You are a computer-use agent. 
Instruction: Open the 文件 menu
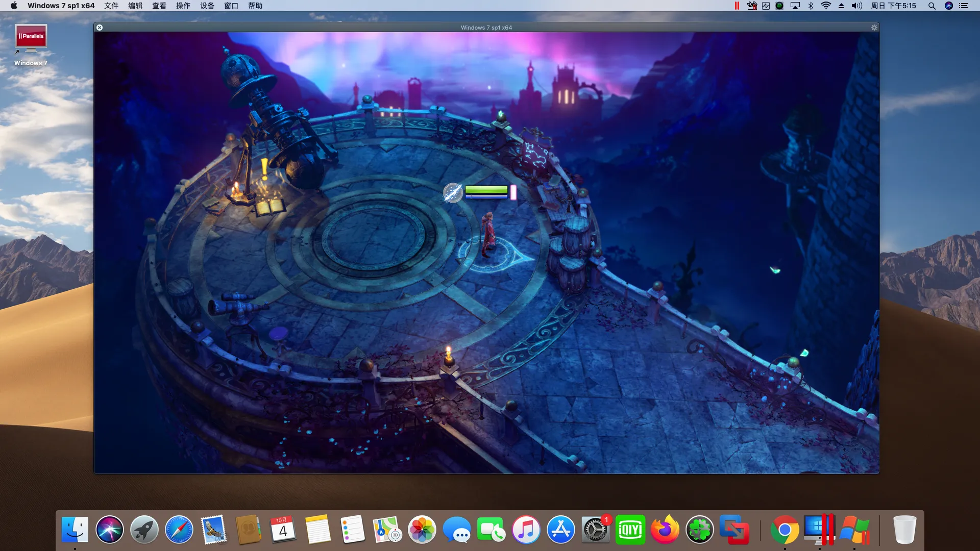[111, 6]
